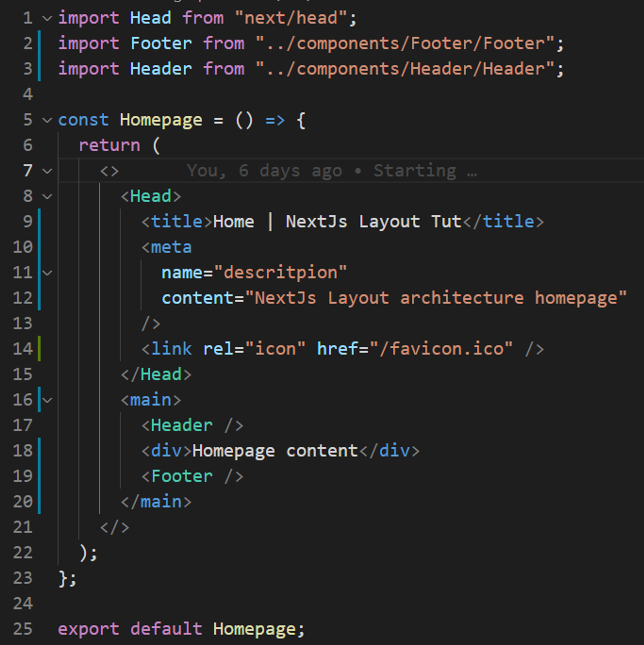Collapse the fragment at line 7
This screenshot has height=645, width=644.
pos(48,171)
